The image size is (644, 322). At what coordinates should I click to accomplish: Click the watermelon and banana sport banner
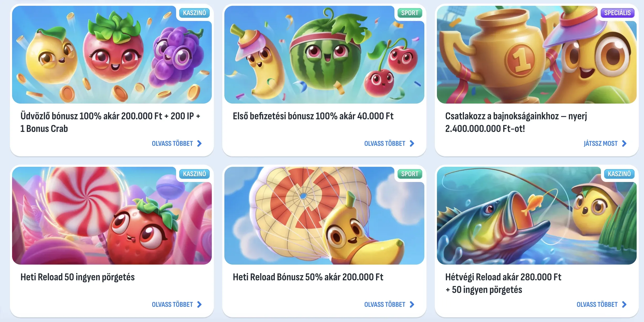coord(324,55)
